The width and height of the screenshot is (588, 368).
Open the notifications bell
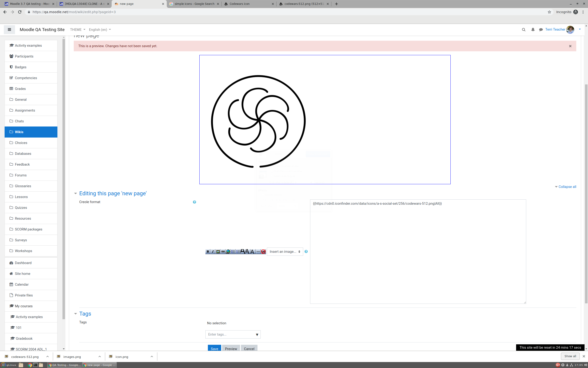[x=533, y=29]
